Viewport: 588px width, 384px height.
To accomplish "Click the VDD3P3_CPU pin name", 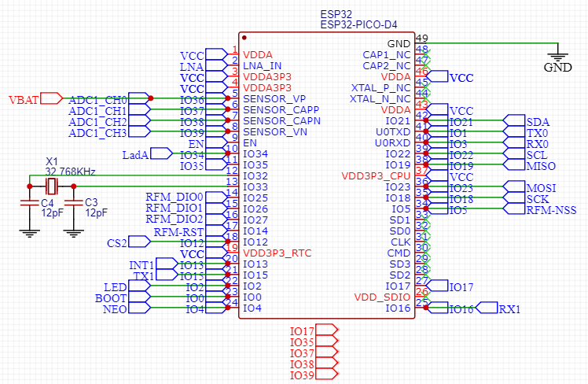I will point(376,175).
